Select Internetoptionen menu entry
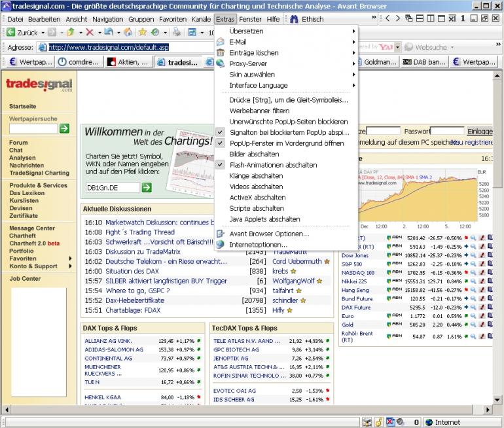 tap(287, 245)
